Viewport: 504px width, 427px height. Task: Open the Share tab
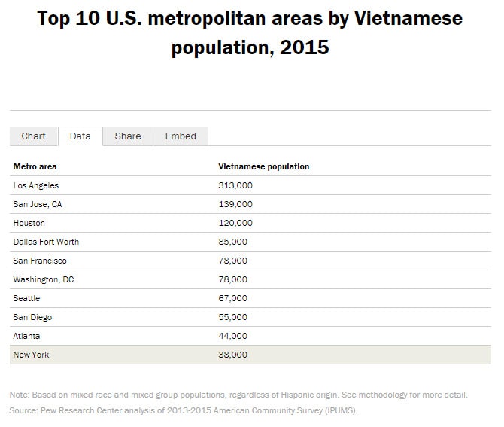128,136
